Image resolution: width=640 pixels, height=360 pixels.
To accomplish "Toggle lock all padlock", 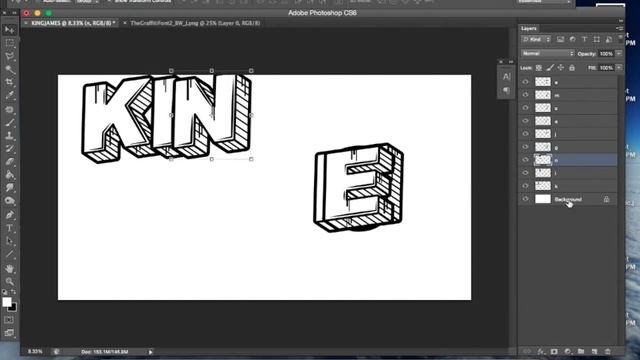I will click(572, 68).
